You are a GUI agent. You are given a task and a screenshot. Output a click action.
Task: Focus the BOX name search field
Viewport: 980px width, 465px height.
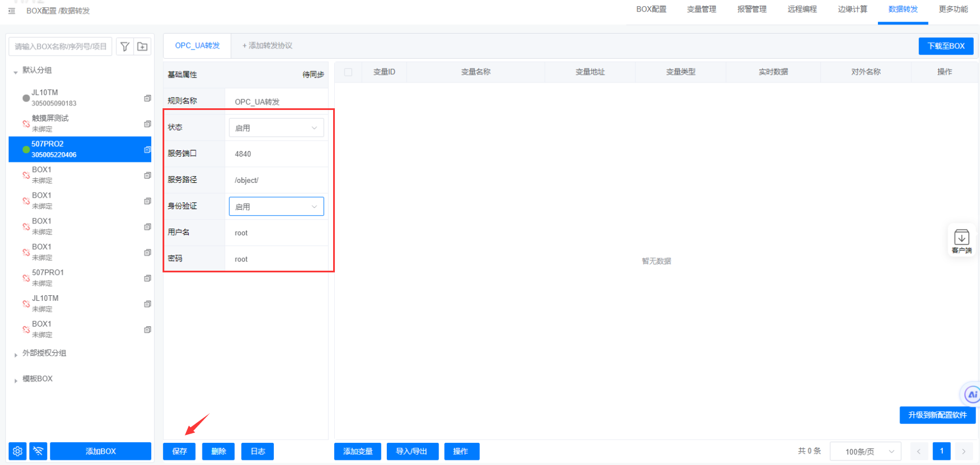pos(60,47)
